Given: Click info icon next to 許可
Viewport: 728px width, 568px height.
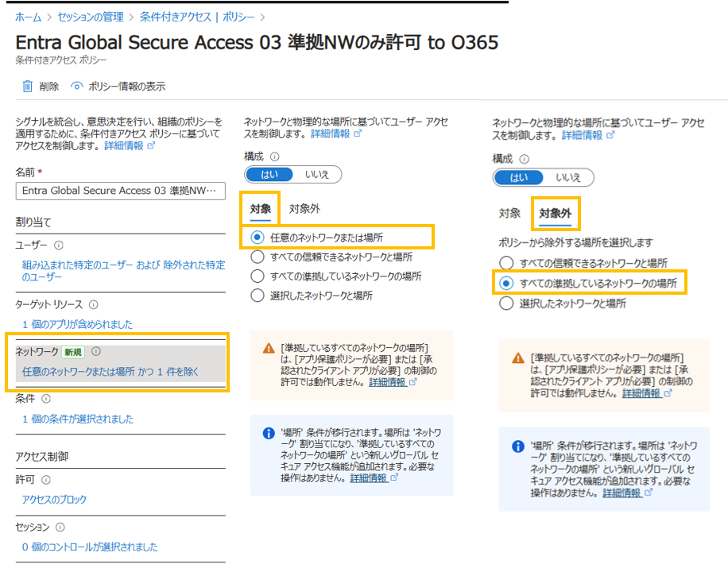Looking at the screenshot, I should [x=46, y=480].
